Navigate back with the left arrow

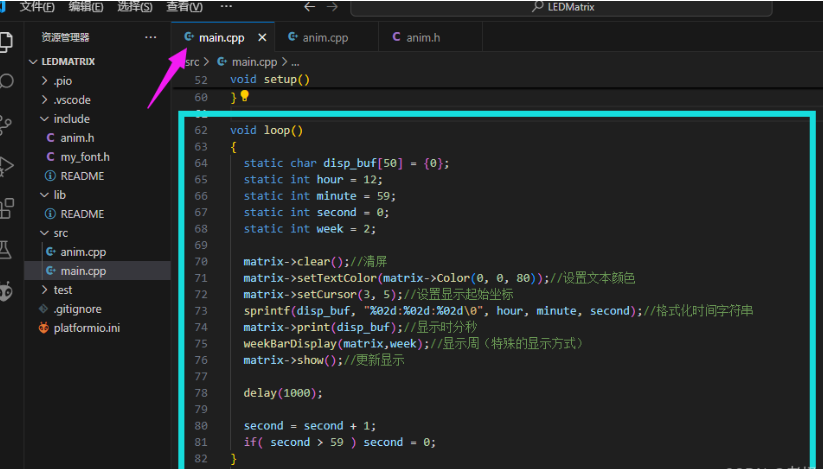pyautogui.click(x=310, y=7)
